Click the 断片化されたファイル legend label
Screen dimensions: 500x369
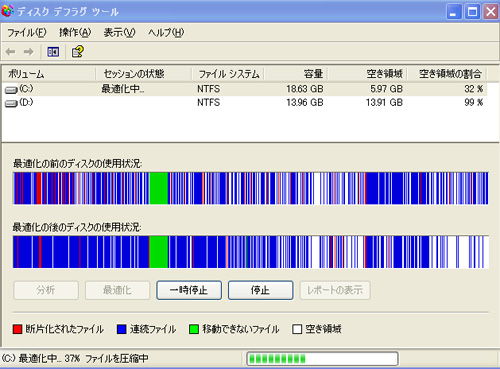coord(64,329)
